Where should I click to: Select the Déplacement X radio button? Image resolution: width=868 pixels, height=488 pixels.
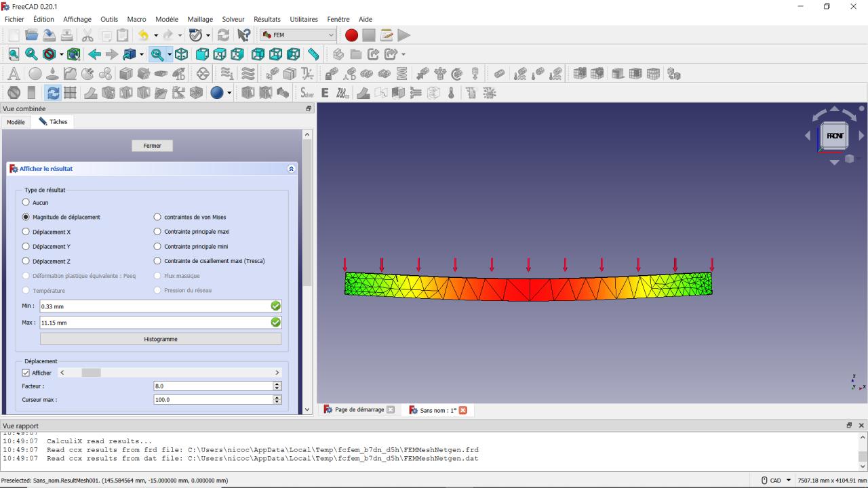pyautogui.click(x=26, y=232)
